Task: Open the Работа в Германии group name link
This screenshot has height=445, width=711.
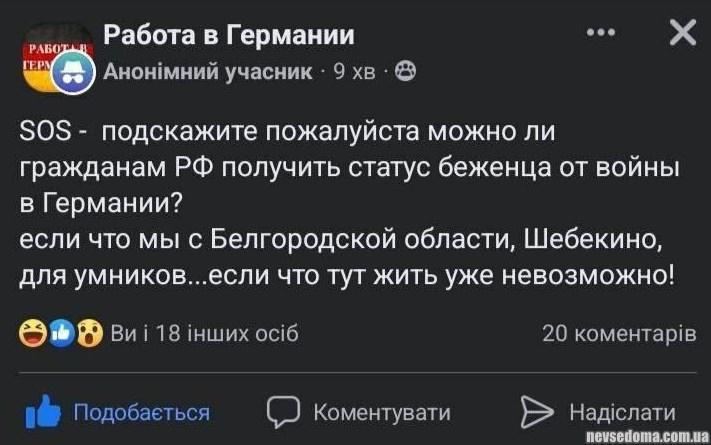Action: point(229,36)
